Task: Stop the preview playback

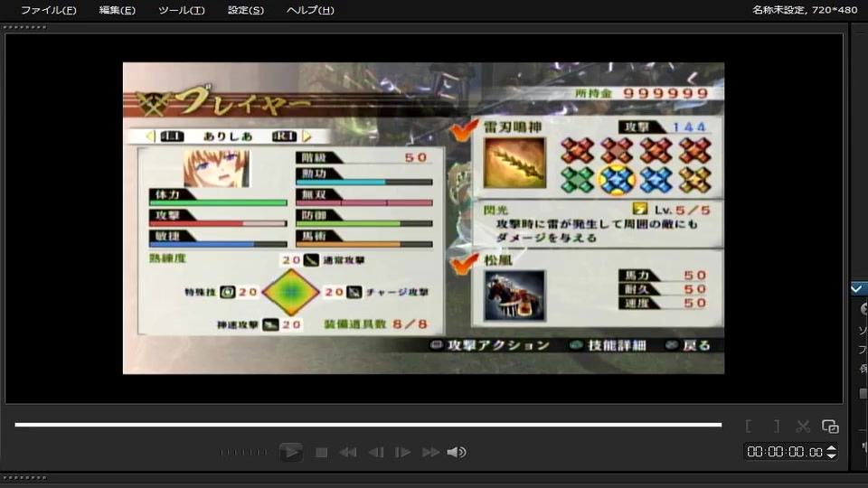Action: tap(321, 453)
